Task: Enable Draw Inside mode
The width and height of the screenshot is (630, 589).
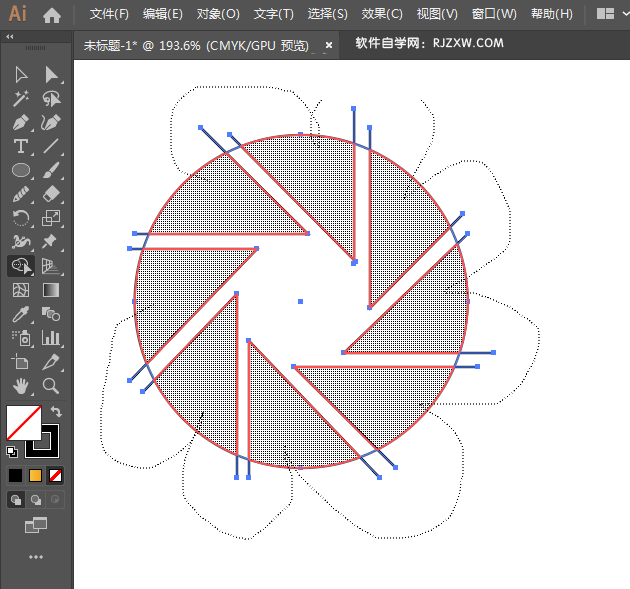Action: (55, 500)
